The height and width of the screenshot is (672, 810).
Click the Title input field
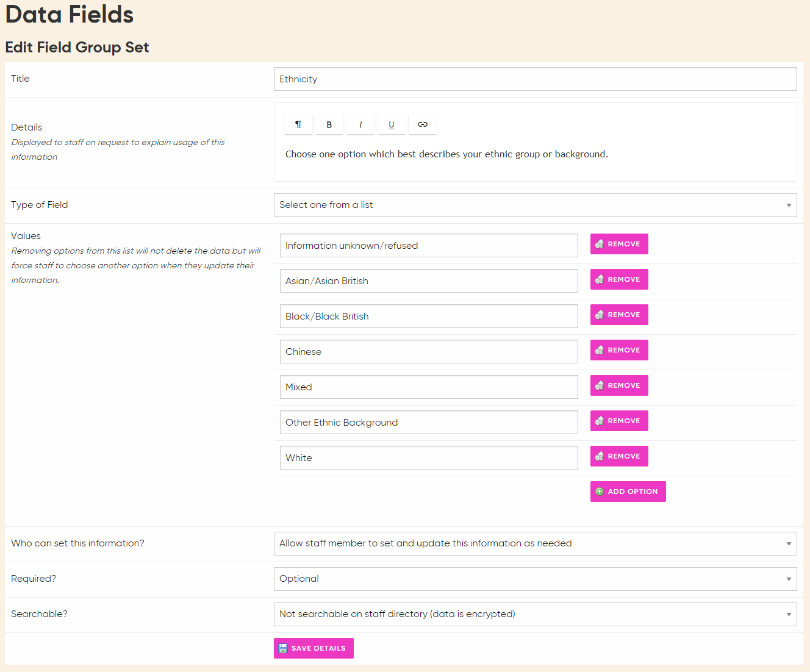click(535, 79)
